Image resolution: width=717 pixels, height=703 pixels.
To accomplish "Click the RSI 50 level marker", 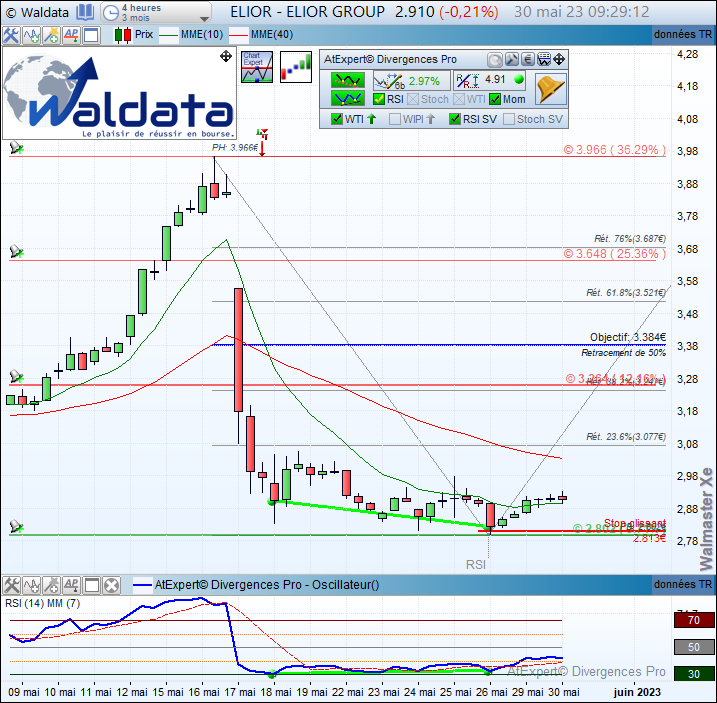I will pyautogui.click(x=694, y=647).
